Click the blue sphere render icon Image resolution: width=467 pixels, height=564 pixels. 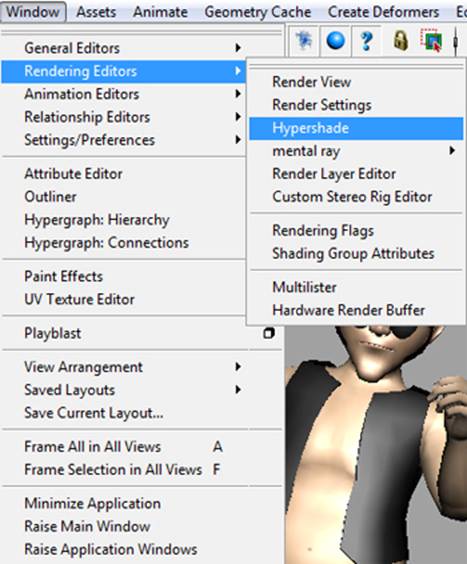coord(335,40)
